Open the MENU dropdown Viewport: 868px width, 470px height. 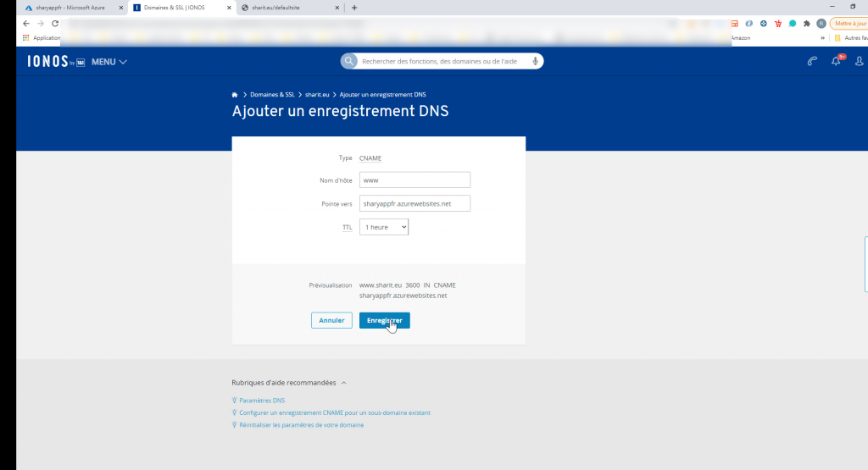pos(109,62)
